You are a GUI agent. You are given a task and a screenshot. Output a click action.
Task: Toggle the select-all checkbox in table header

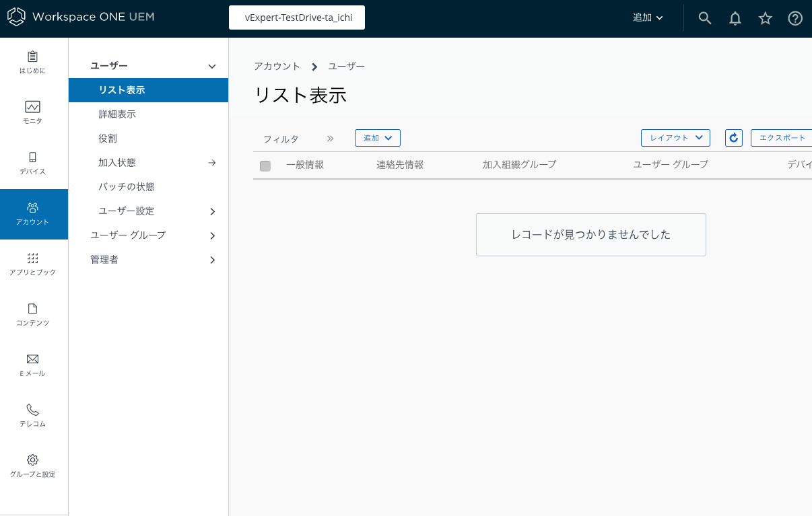(265, 165)
